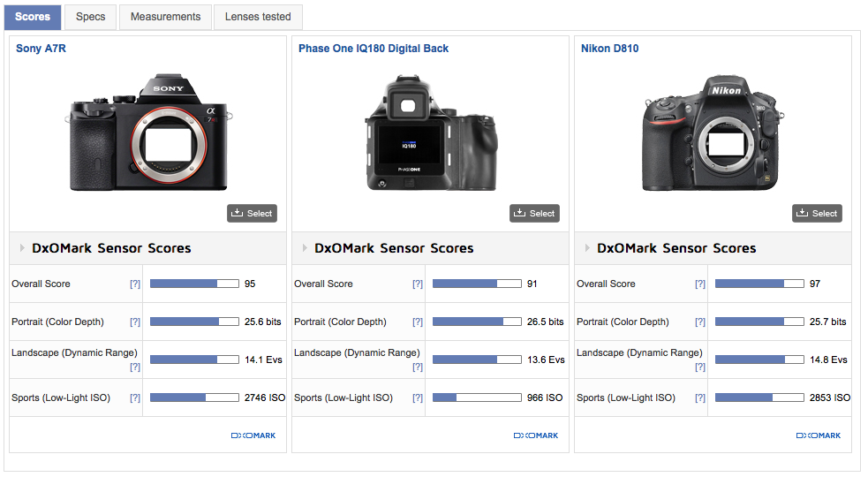Show help for Phase One Sports Low-Light ISO
The width and height of the screenshot is (868, 477).
click(x=418, y=397)
